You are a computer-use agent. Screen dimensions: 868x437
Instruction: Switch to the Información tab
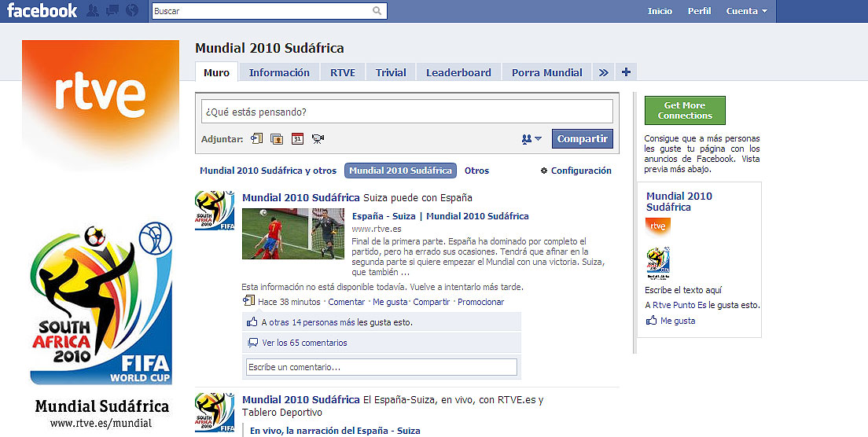(x=279, y=72)
